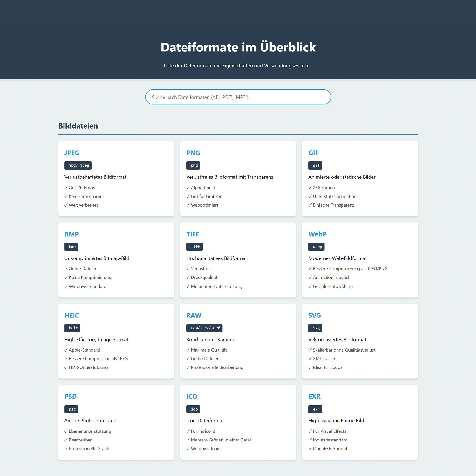Open the HEIC card title

[x=71, y=315]
